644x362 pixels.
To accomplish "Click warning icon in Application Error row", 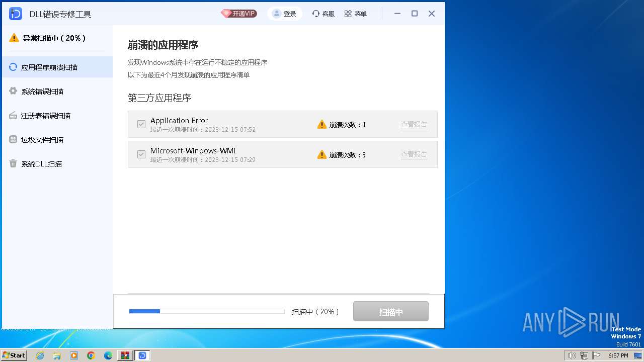I will [322, 124].
